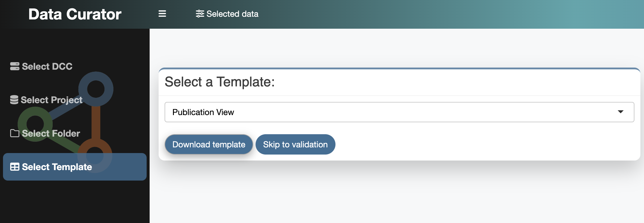Click the database icon next to Select Project
644x223 pixels.
point(14,100)
